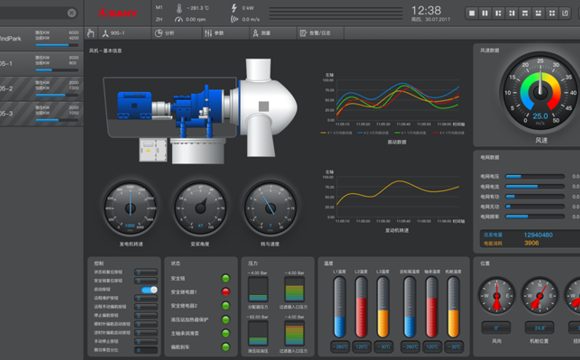Open the 参数 tab
This screenshot has width=580, height=360.
coord(226,33)
